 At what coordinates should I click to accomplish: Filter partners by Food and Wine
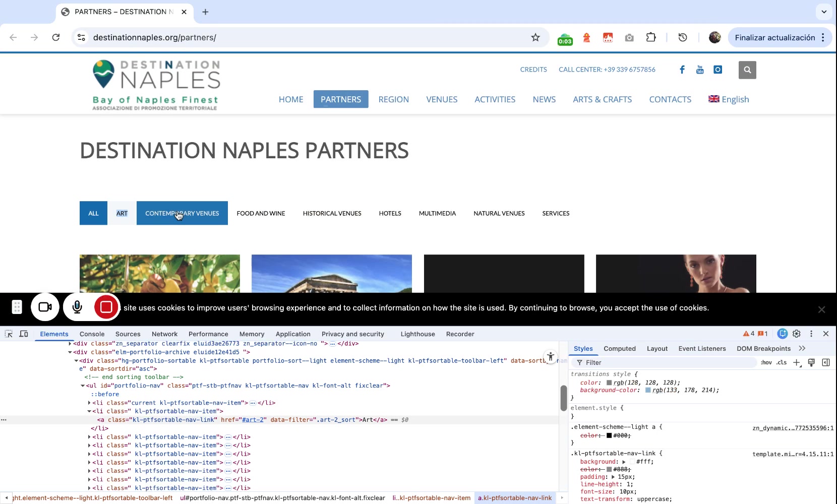[x=261, y=213]
